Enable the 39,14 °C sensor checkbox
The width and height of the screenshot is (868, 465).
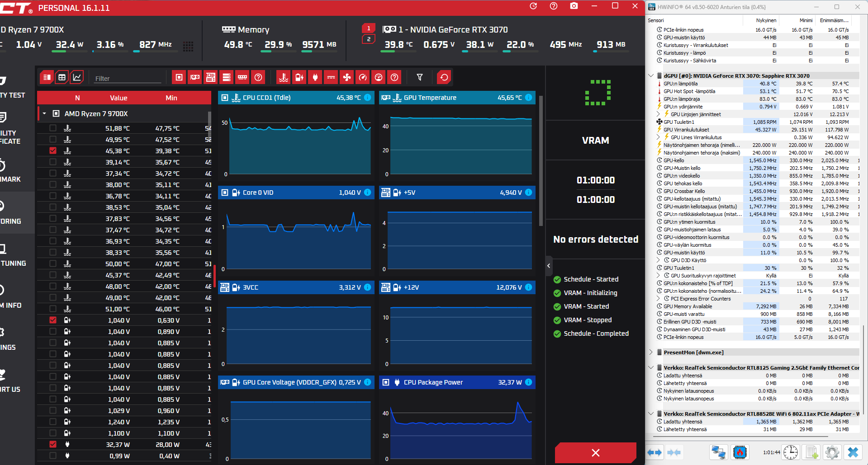click(53, 162)
